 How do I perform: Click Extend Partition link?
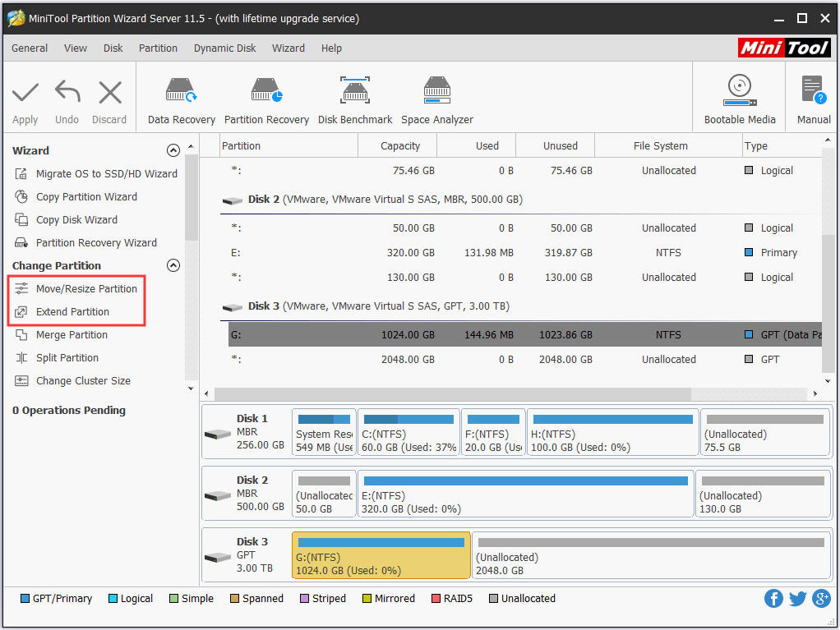(72, 312)
